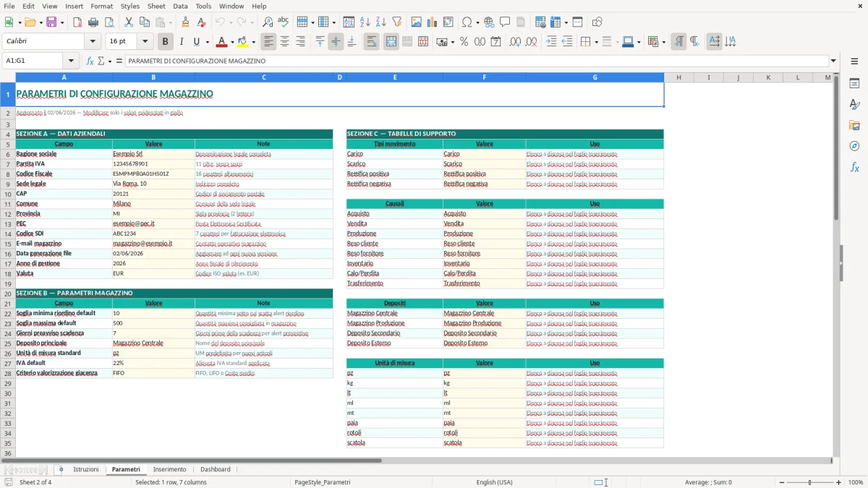Switch to the Inserimento sheet tab

(170, 469)
